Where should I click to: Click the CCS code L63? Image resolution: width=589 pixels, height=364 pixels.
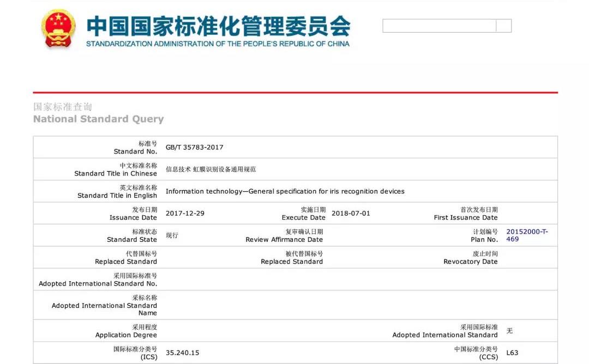pos(512,353)
